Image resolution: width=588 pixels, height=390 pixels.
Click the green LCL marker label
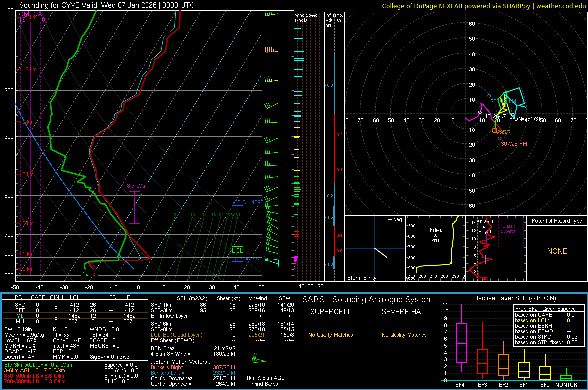(237, 250)
